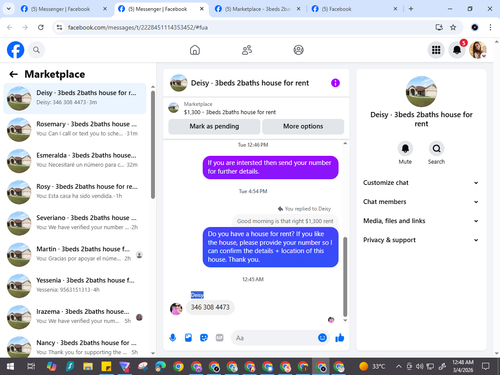500x375 pixels.
Task: Expand Privacy & support section
Action: pyautogui.click(x=421, y=240)
